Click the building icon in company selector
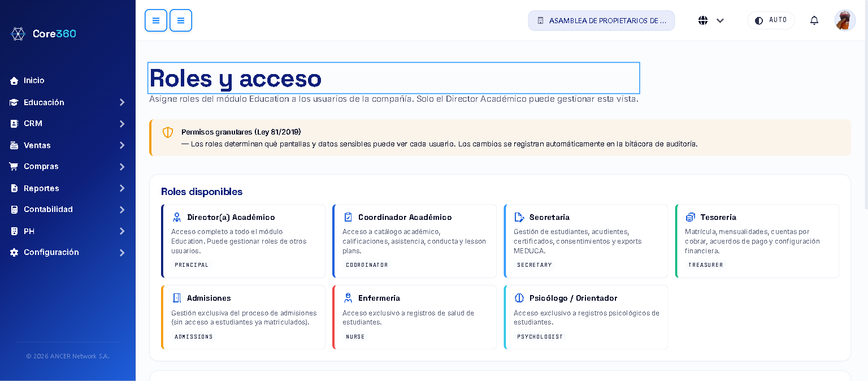 [x=540, y=20]
